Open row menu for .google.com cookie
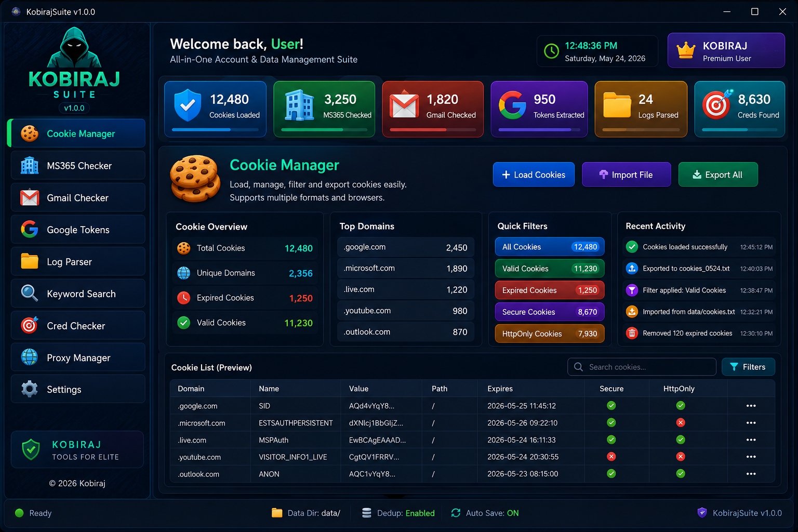The height and width of the screenshot is (532, 798). 751,406
